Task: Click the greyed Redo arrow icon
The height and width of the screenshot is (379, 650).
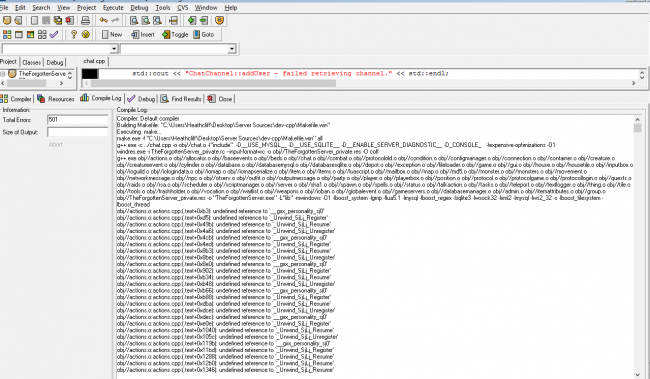Action: click(x=115, y=20)
